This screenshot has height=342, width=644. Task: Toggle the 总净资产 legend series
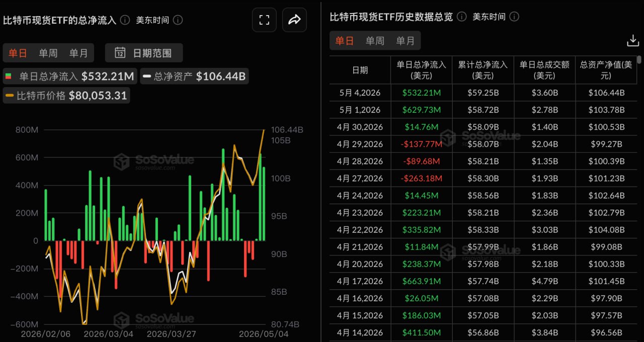pos(194,76)
